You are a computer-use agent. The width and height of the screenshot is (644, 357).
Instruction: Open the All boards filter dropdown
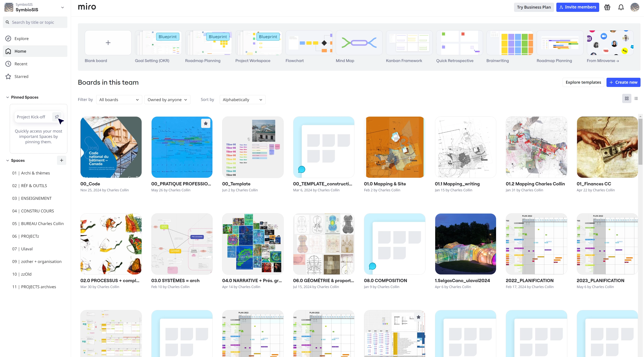119,100
